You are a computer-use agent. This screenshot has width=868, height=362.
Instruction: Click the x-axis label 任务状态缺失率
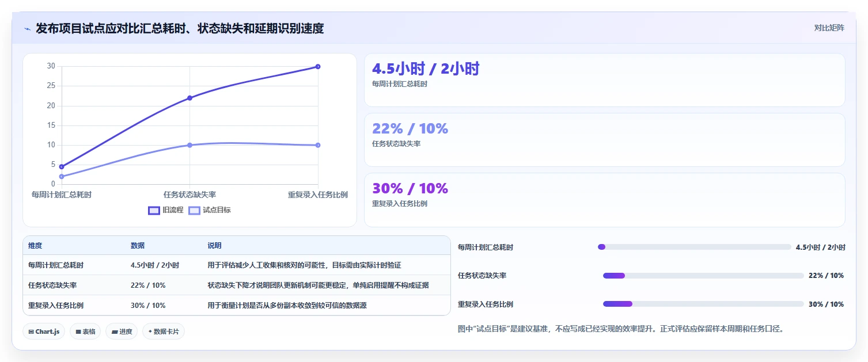tap(189, 195)
